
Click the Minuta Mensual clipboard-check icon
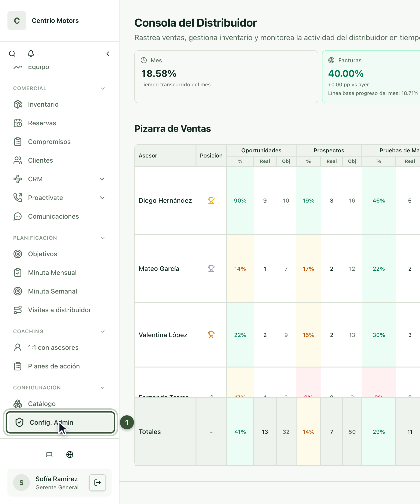(18, 273)
